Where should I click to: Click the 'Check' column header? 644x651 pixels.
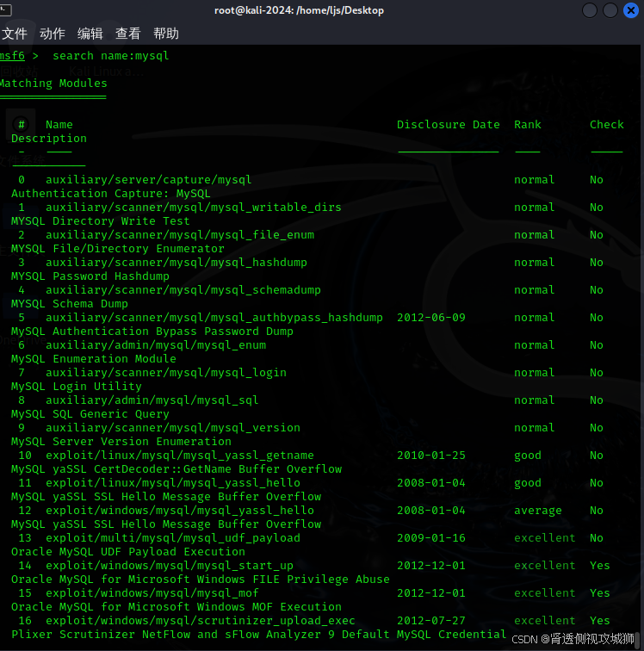[607, 125]
